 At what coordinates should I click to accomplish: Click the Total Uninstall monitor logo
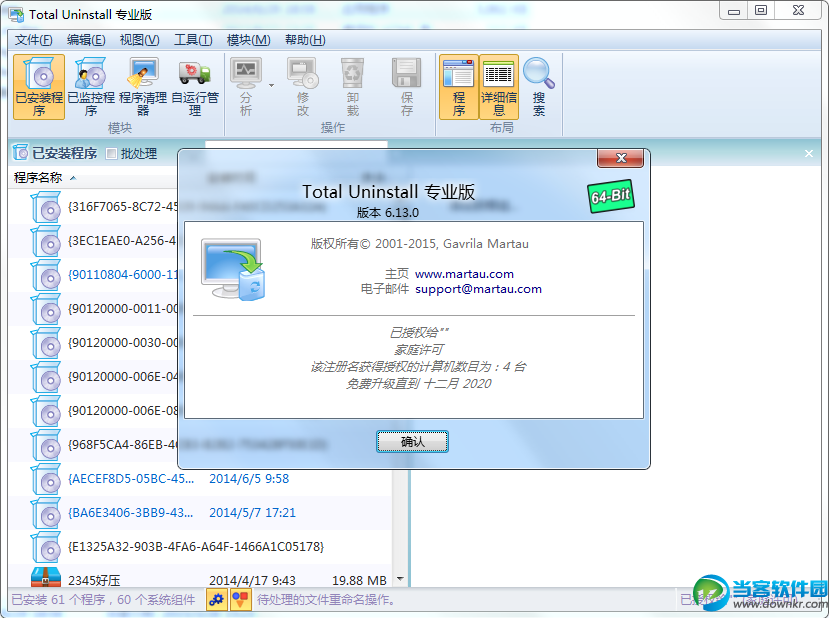(233, 270)
